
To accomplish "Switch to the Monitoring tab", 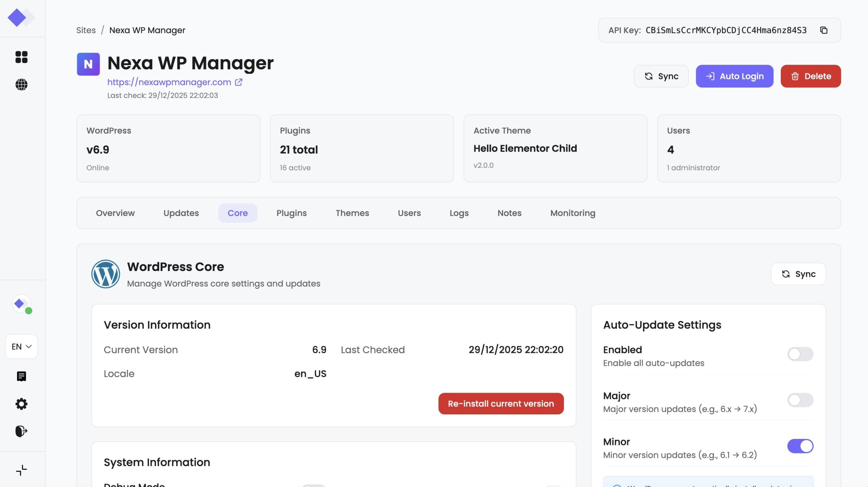I will (572, 213).
